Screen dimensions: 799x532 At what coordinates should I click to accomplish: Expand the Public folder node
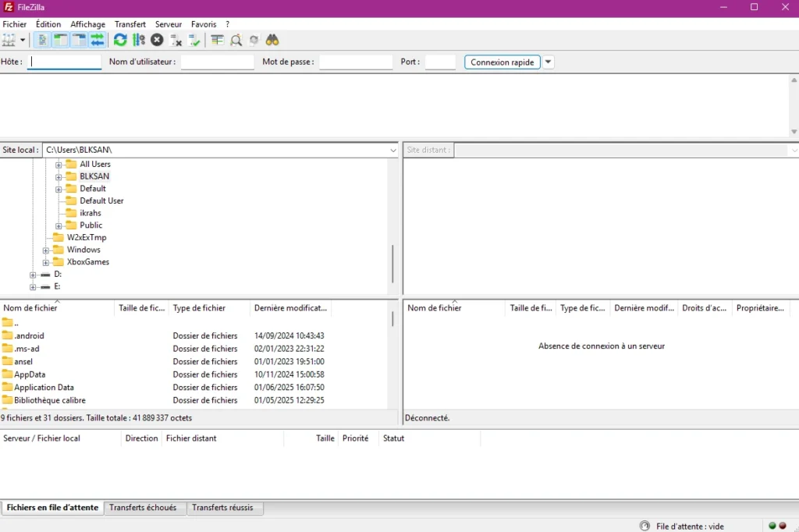(59, 225)
